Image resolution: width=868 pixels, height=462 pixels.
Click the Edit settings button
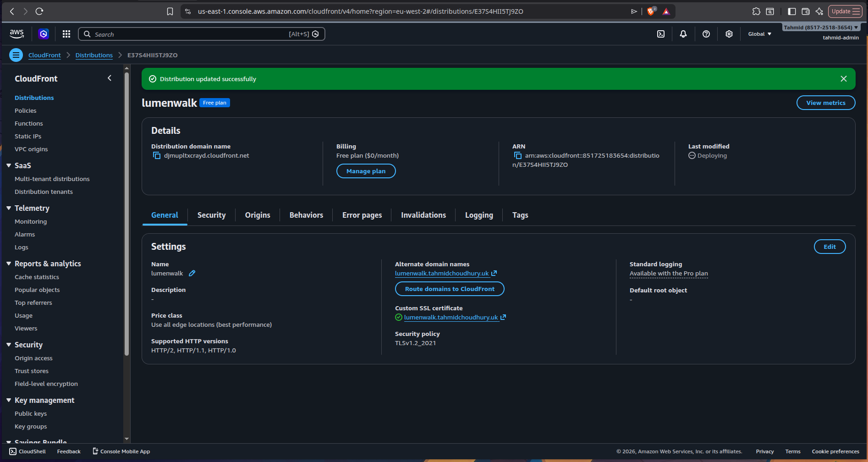tap(830, 247)
